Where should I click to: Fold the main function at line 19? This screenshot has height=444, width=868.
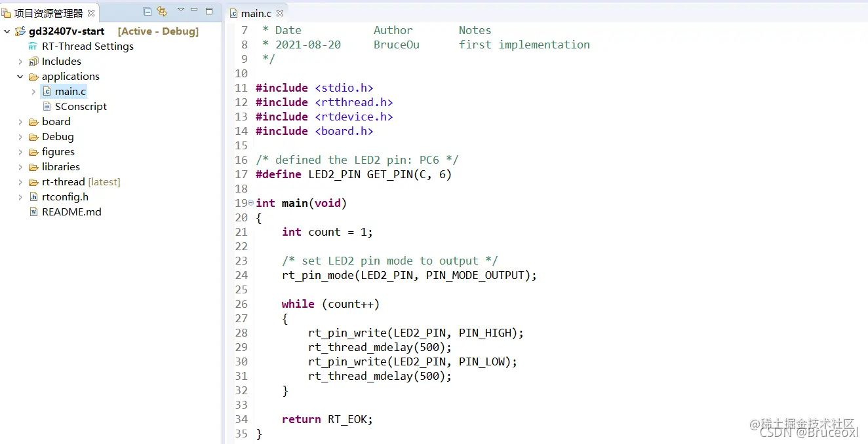click(x=251, y=203)
